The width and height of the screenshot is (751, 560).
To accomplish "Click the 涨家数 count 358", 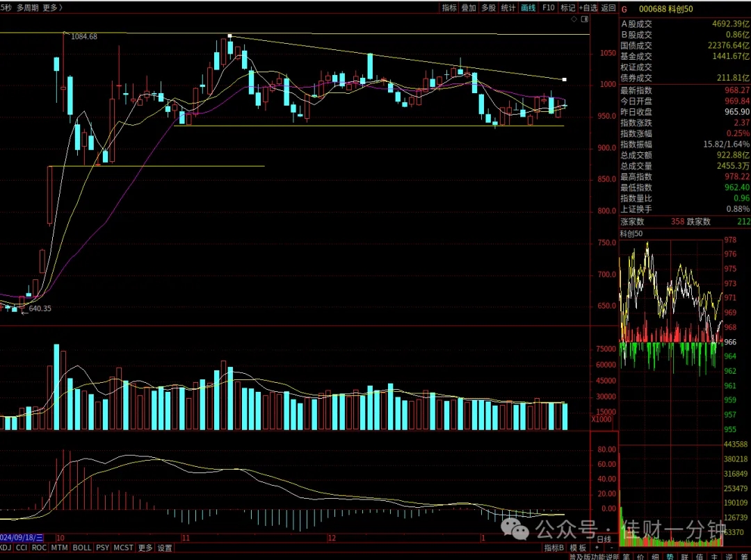I will (x=678, y=222).
